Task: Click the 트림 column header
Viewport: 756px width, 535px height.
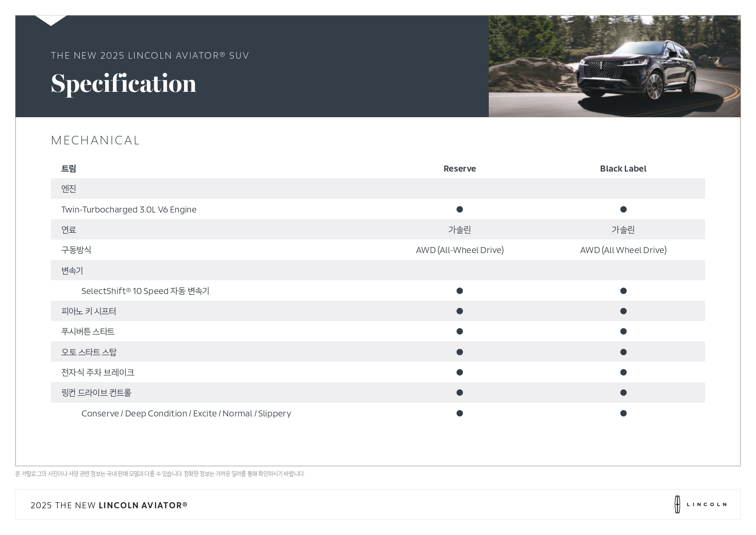Action: pyautogui.click(x=69, y=169)
